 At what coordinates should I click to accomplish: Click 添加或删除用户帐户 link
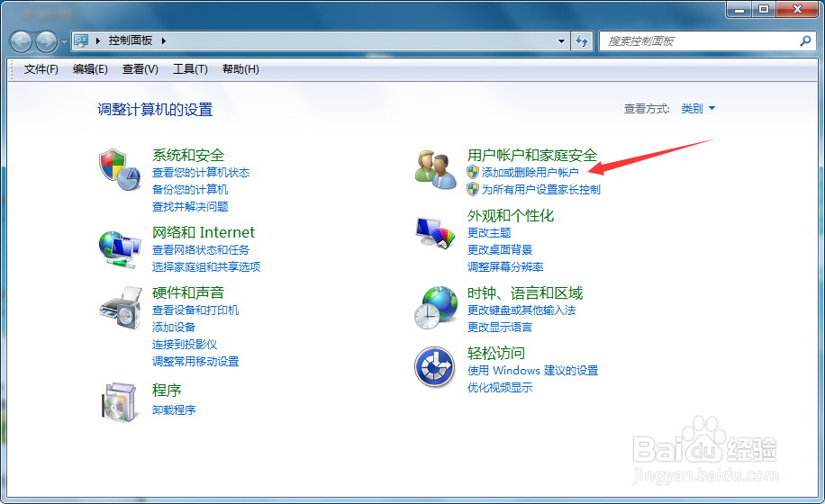(530, 173)
